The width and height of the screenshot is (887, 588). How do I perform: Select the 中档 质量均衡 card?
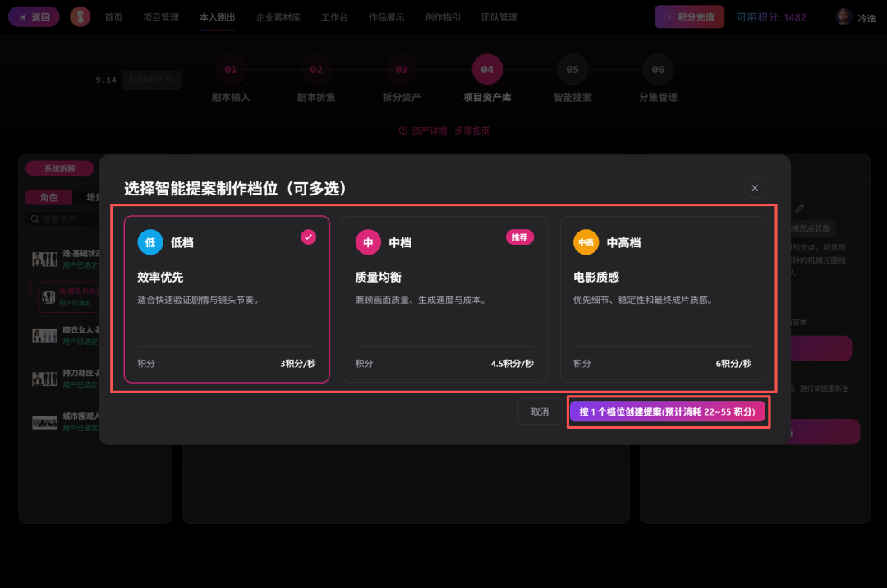[444, 299]
